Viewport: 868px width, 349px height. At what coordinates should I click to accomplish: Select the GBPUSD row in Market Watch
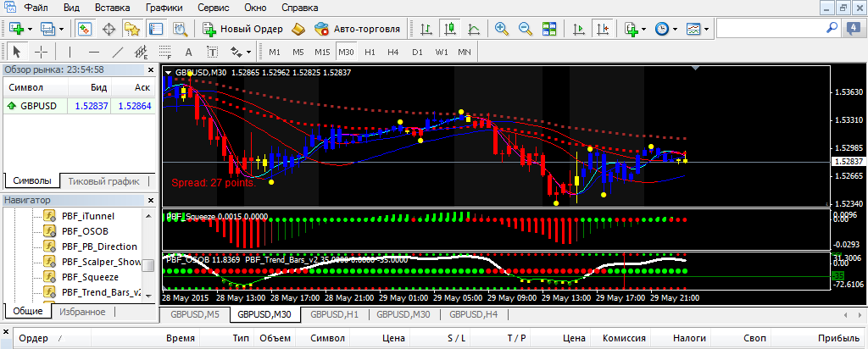click(x=80, y=106)
